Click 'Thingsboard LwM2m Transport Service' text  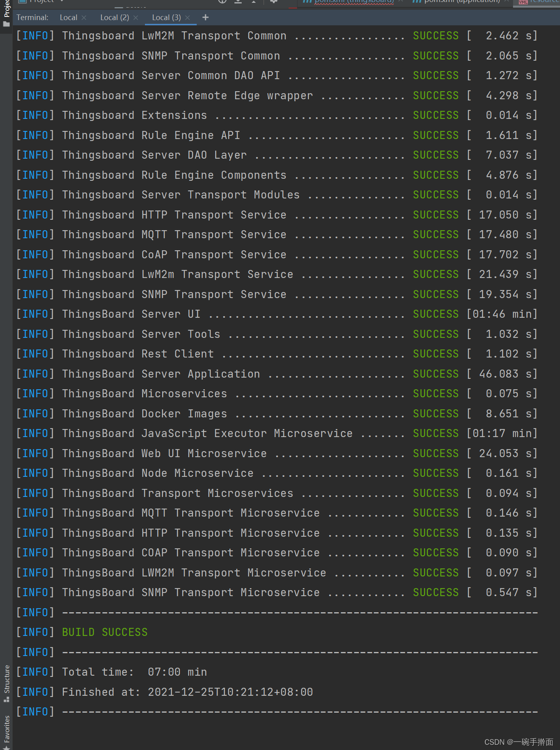click(177, 274)
